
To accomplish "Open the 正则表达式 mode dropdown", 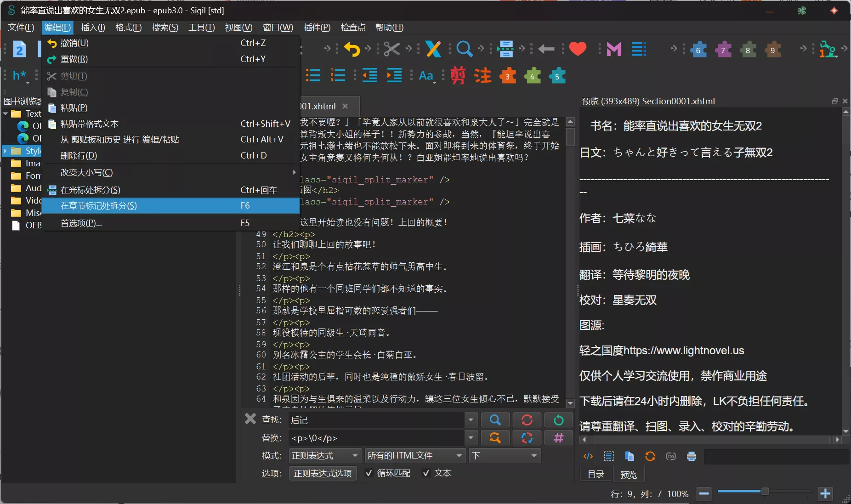I will 324,456.
